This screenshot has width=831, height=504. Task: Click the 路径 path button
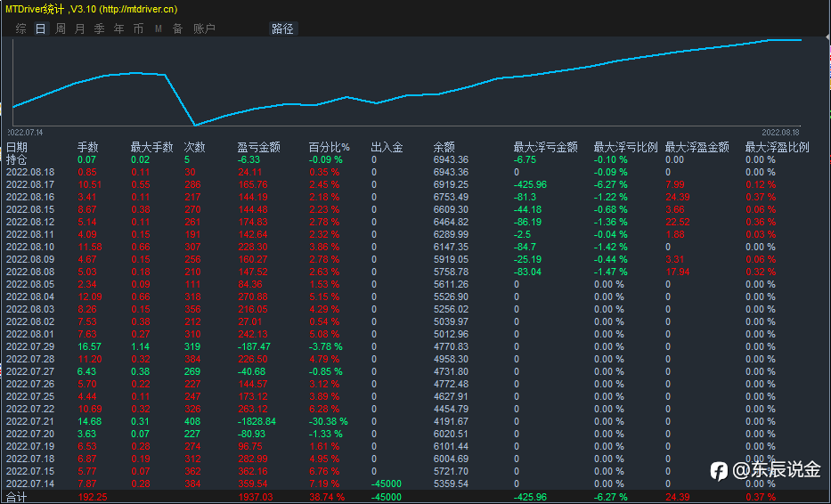282,28
